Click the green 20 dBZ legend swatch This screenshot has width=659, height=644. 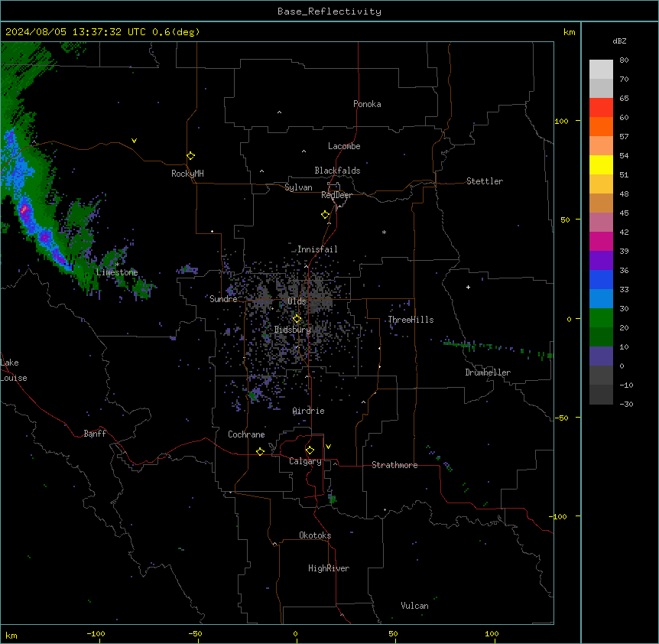601,318
